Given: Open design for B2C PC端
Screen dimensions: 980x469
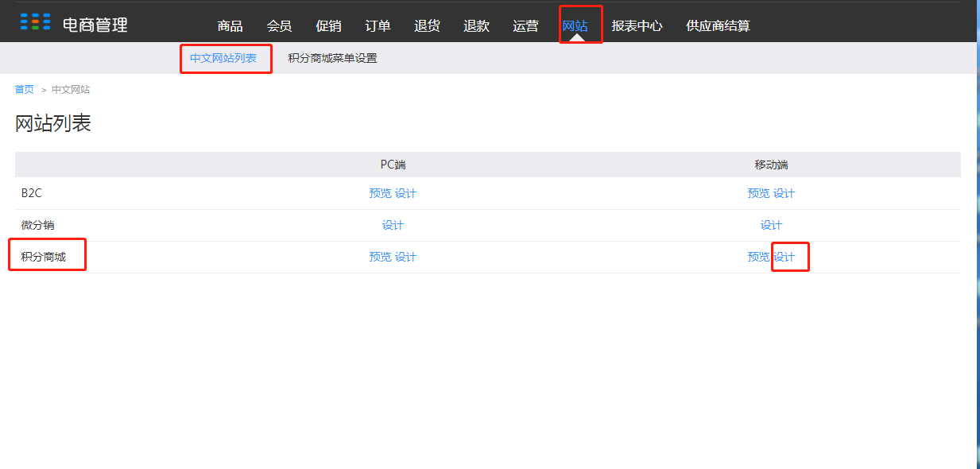Looking at the screenshot, I should click(x=405, y=193).
